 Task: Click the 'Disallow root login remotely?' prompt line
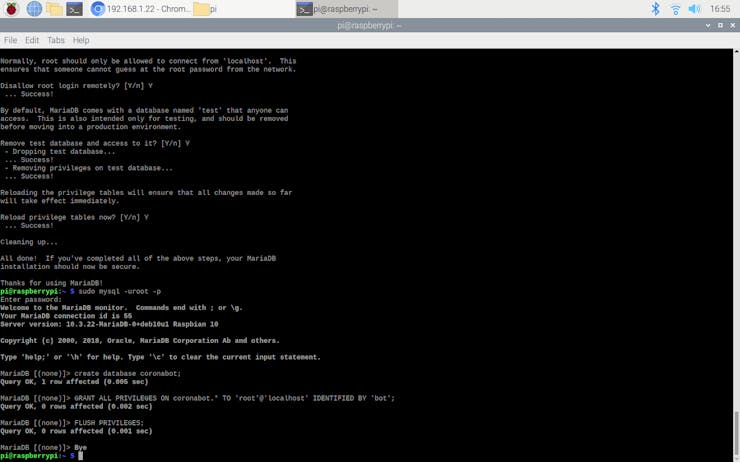tap(76, 86)
